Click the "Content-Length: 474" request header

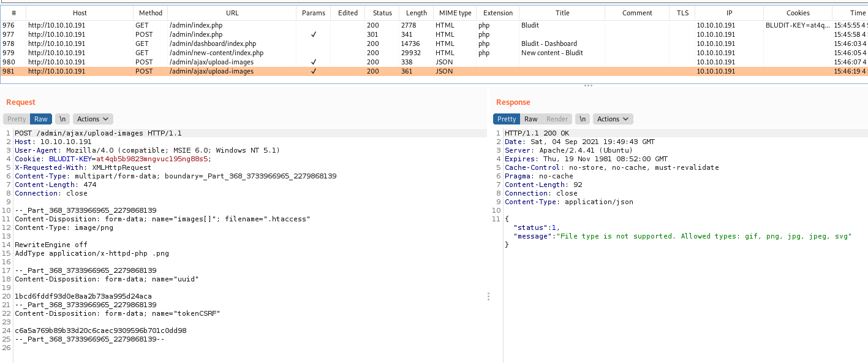click(x=56, y=185)
